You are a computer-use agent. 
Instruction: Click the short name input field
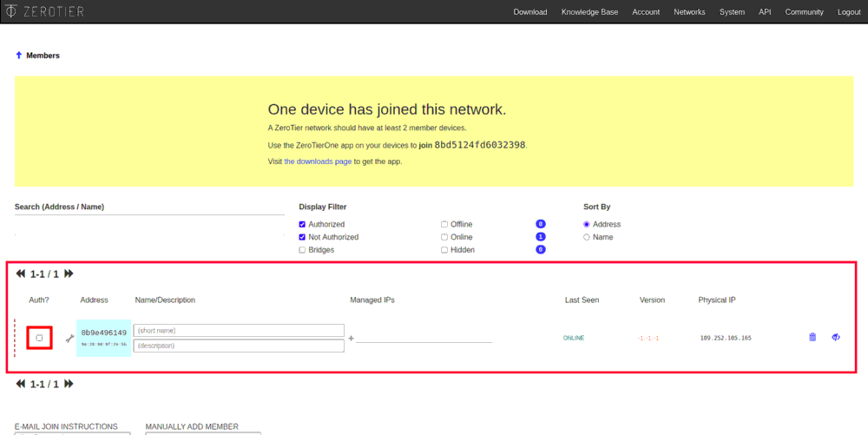tap(239, 331)
